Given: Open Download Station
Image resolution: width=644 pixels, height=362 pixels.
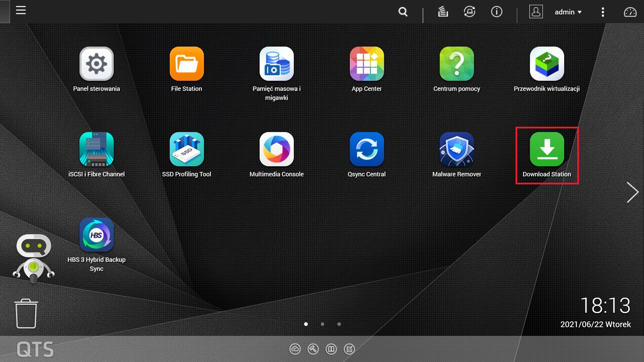Looking at the screenshot, I should click(547, 149).
